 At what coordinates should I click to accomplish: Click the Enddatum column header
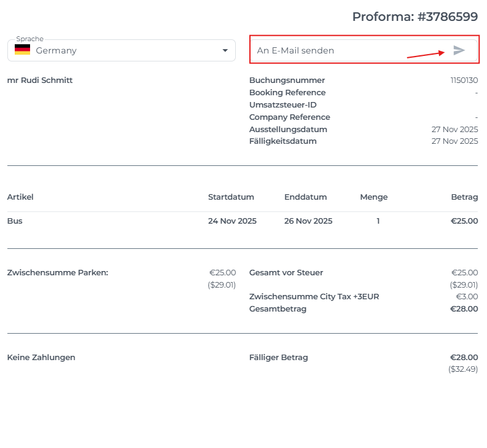point(305,197)
